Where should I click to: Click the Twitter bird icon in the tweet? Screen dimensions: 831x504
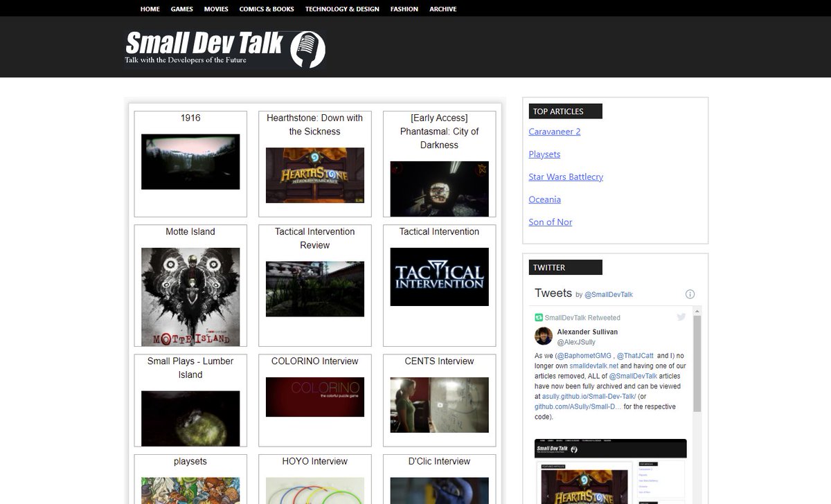pos(681,317)
